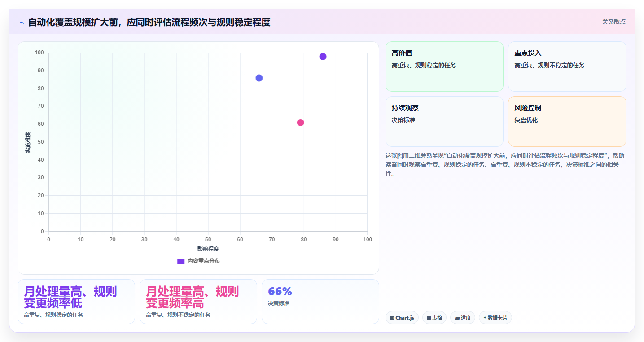Click the 关系散点 label in the header
The height and width of the screenshot is (342, 644).
click(x=613, y=22)
